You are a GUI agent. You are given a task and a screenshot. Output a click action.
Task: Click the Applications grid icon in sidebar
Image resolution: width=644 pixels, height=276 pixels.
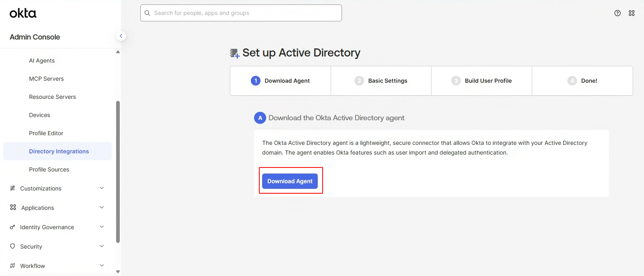(13, 207)
